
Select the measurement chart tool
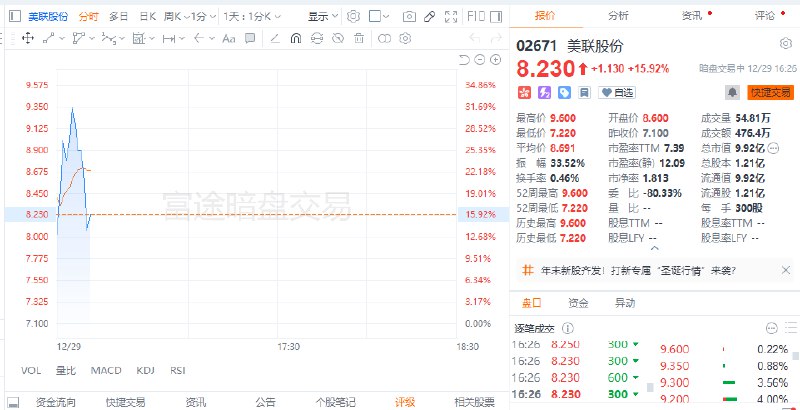pyautogui.click(x=139, y=38)
